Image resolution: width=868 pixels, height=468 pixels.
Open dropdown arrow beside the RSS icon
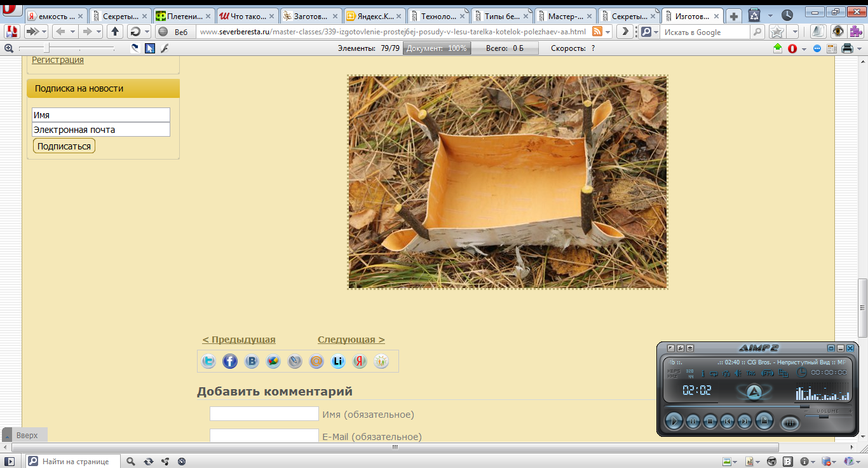(x=607, y=32)
